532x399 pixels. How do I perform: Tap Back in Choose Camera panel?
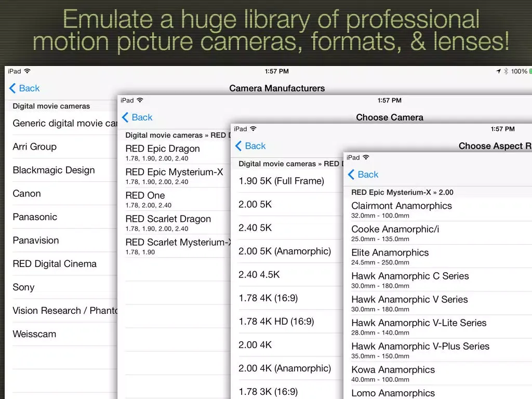(x=137, y=117)
